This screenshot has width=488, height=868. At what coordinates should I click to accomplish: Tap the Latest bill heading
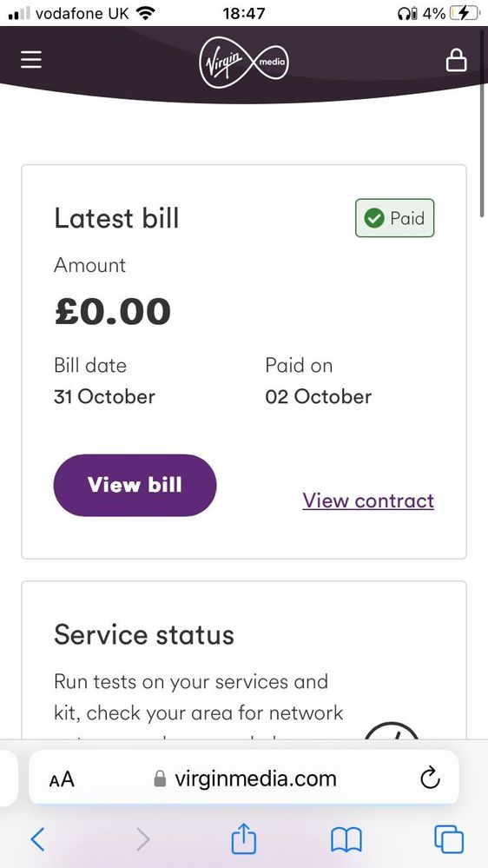tap(116, 218)
